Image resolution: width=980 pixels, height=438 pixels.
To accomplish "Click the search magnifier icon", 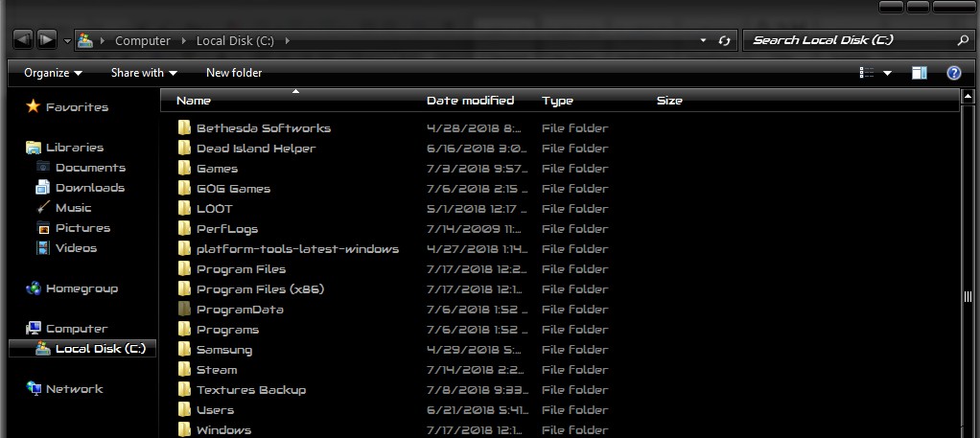I will click(963, 40).
